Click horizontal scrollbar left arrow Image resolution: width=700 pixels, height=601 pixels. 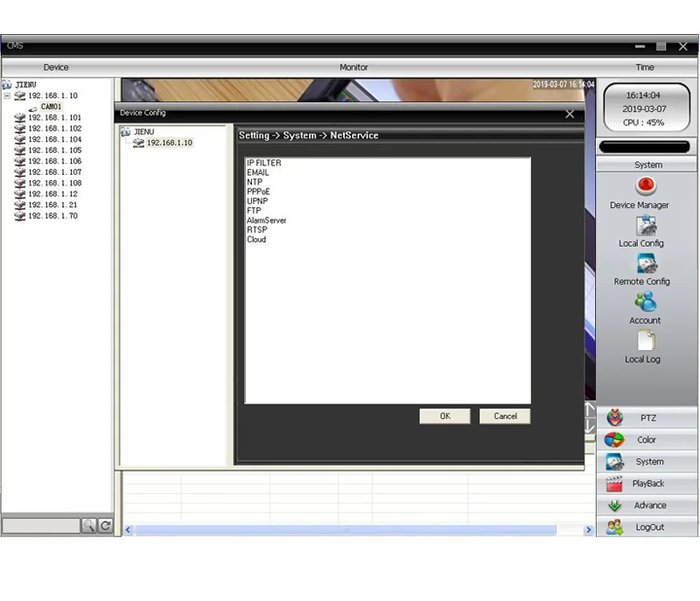[x=128, y=530]
